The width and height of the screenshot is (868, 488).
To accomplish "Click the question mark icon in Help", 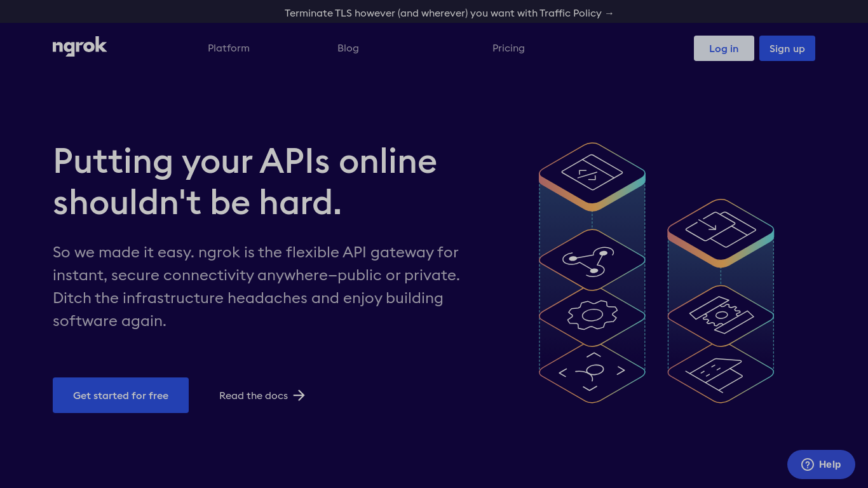I will coord(808,464).
